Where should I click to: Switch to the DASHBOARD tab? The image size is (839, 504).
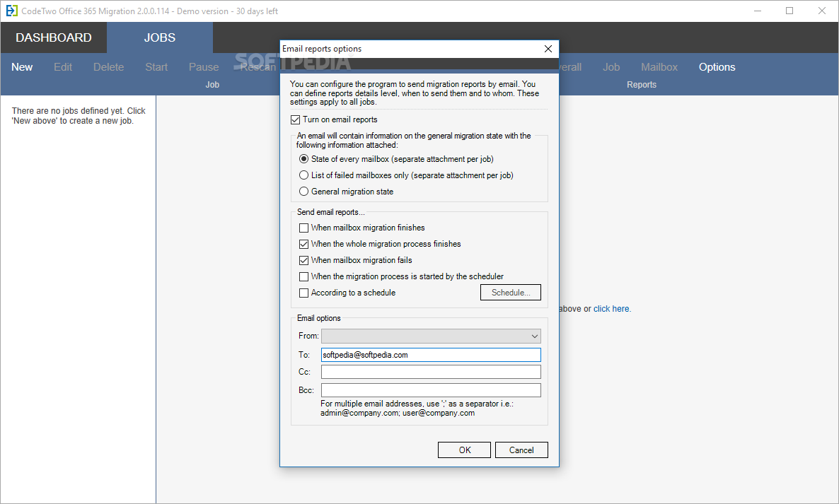coord(54,37)
